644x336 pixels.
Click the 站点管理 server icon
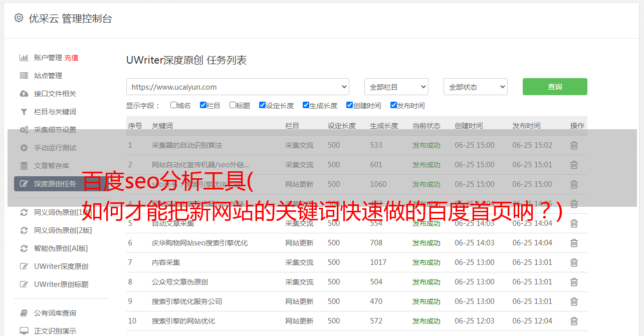point(24,76)
